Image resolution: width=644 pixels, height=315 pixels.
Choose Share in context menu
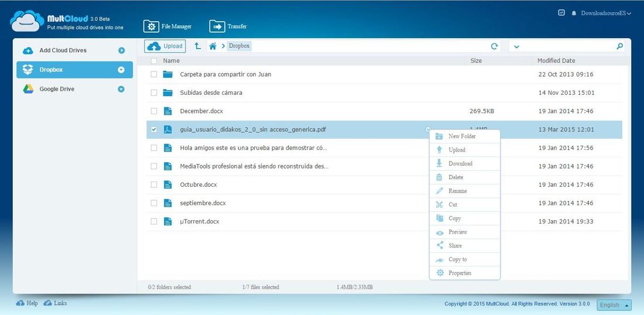pyautogui.click(x=464, y=245)
